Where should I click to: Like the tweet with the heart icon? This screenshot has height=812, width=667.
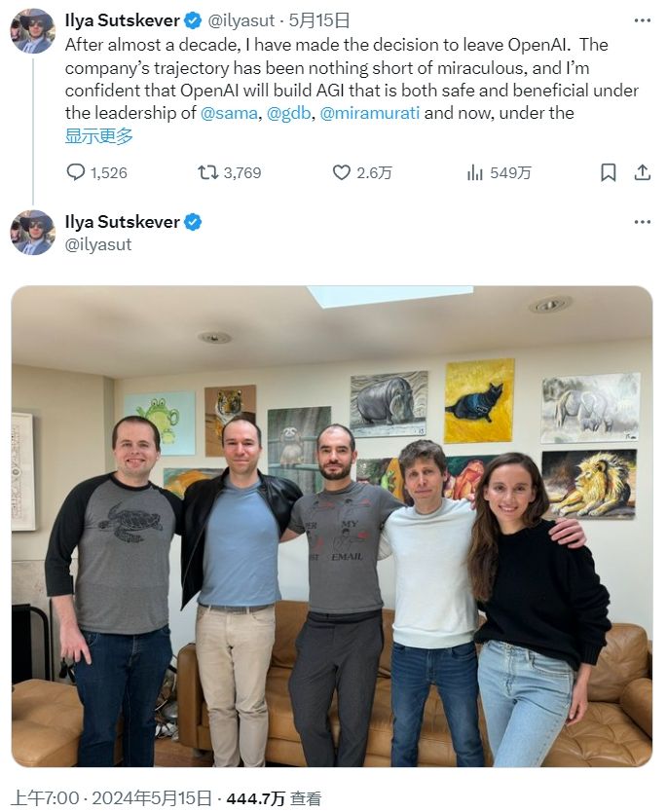341,172
